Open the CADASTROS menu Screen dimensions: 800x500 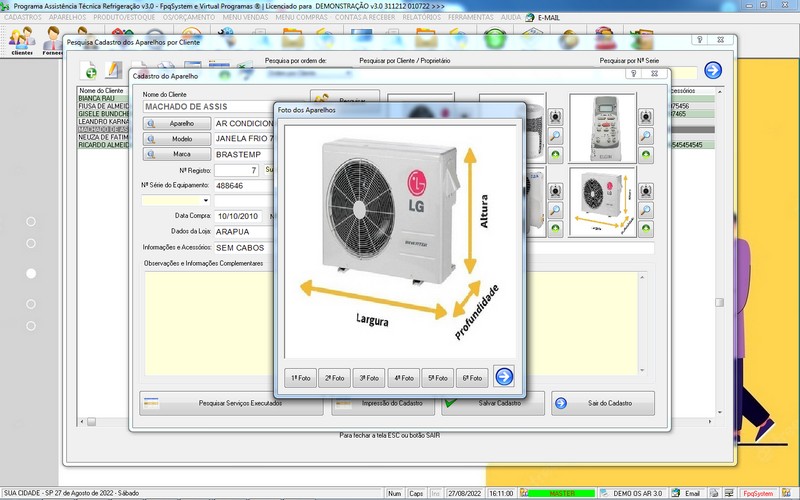pos(23,17)
